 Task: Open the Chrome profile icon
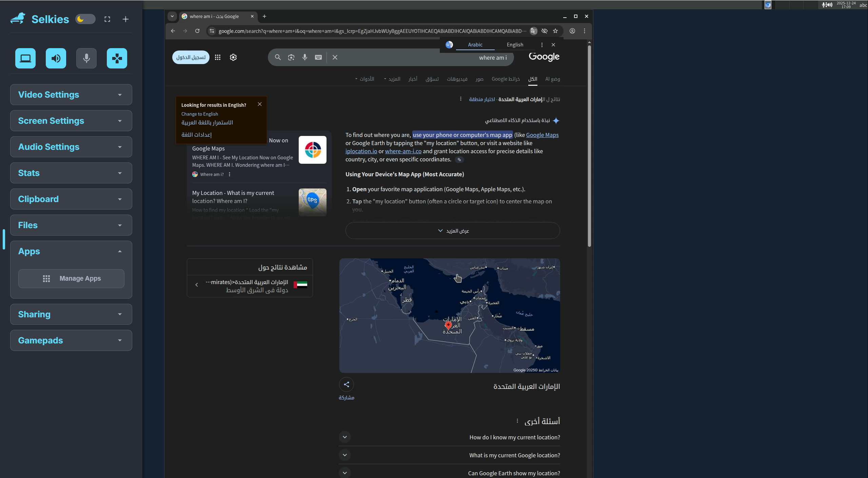572,31
